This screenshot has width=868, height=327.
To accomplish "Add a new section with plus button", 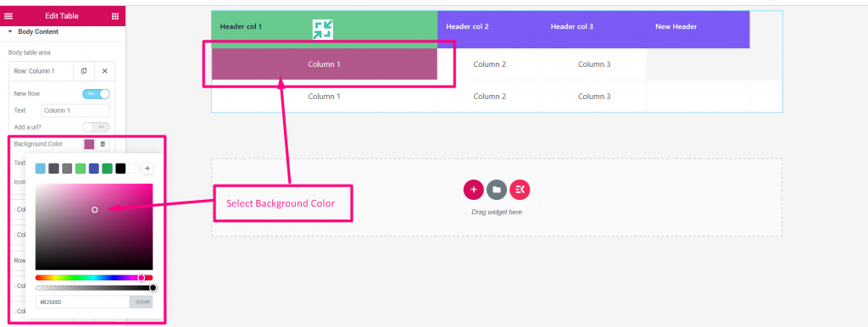I will [x=473, y=190].
